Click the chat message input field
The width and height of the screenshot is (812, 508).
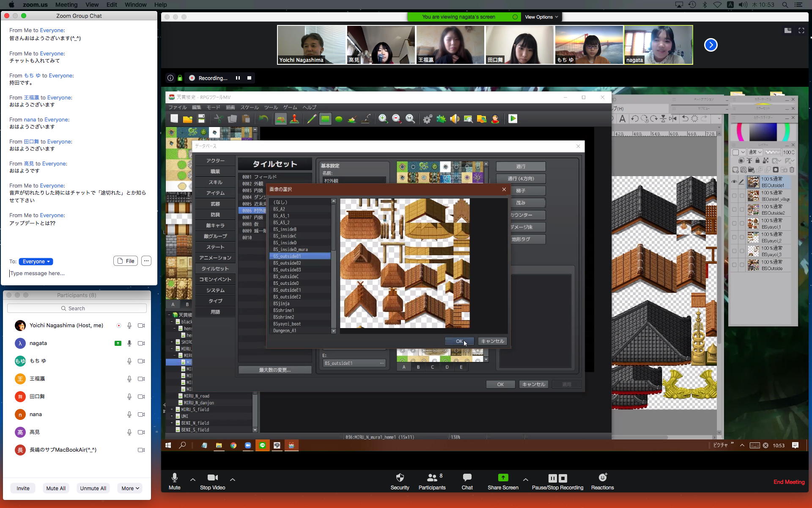tap(76, 273)
